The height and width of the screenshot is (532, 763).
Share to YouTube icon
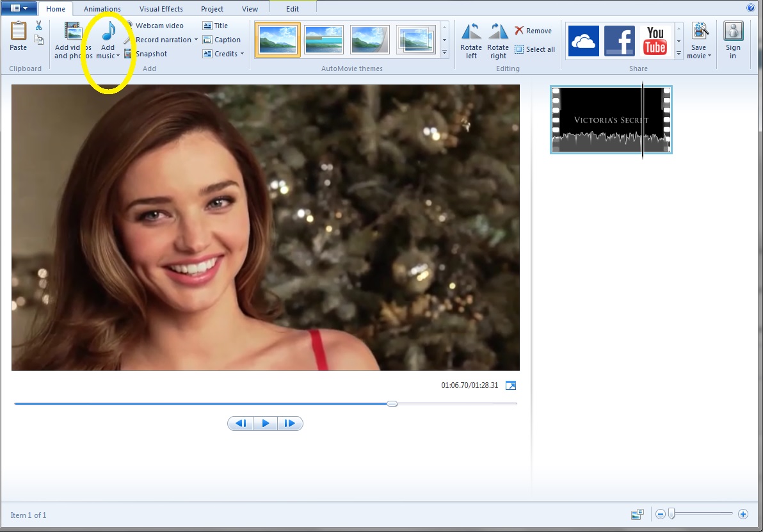655,41
